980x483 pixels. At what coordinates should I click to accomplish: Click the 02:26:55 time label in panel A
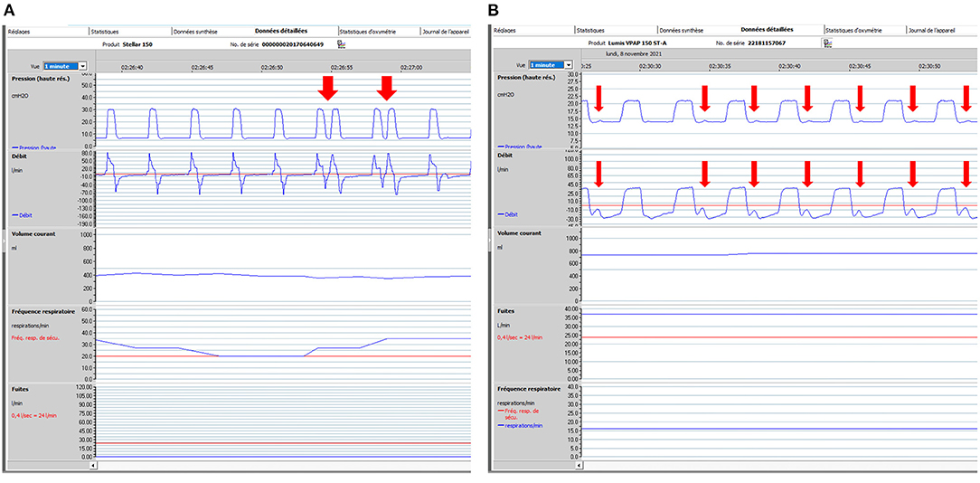pyautogui.click(x=343, y=66)
